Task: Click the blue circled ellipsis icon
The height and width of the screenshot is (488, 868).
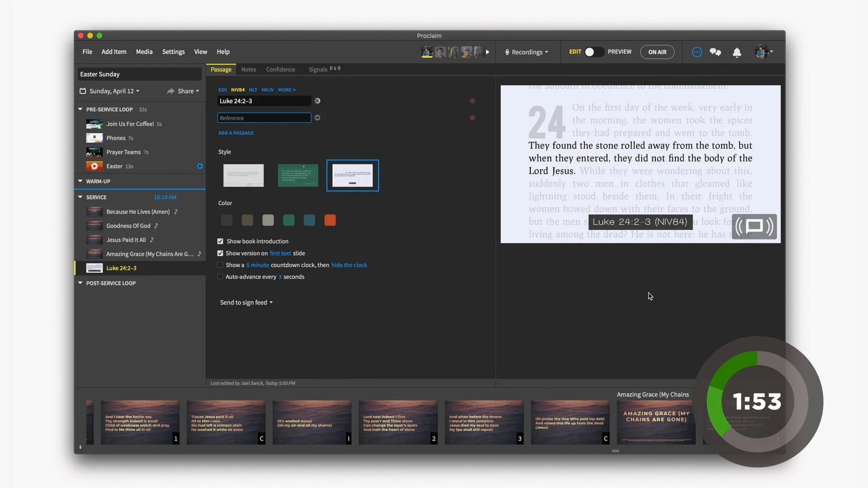Action: pyautogui.click(x=697, y=52)
